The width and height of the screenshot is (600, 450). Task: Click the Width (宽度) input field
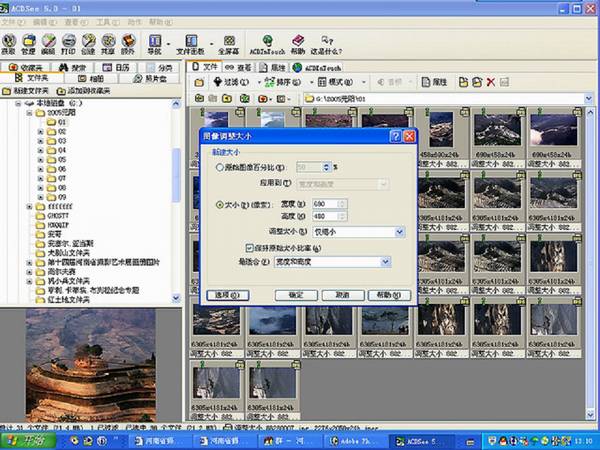(x=329, y=204)
